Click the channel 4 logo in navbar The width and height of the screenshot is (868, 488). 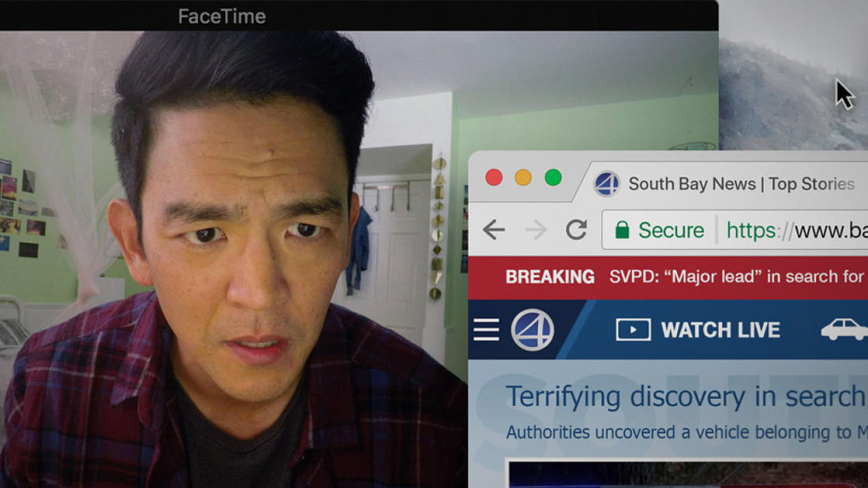[x=532, y=330]
